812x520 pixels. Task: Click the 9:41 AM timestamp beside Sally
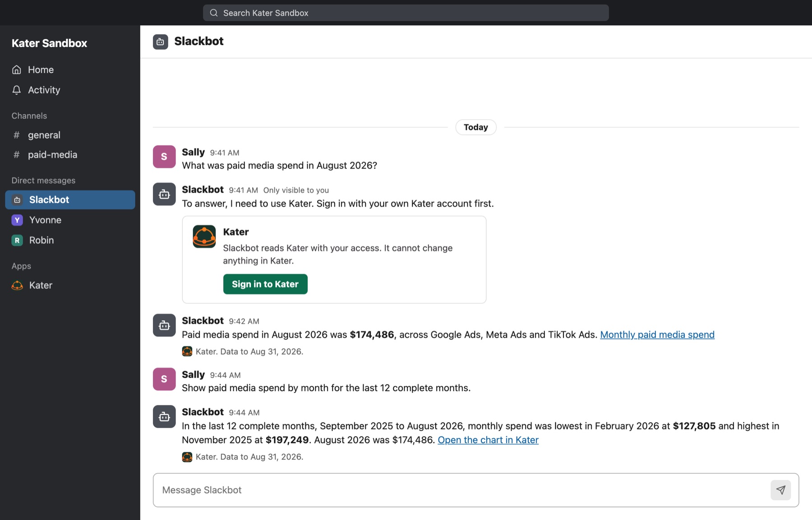pos(225,153)
